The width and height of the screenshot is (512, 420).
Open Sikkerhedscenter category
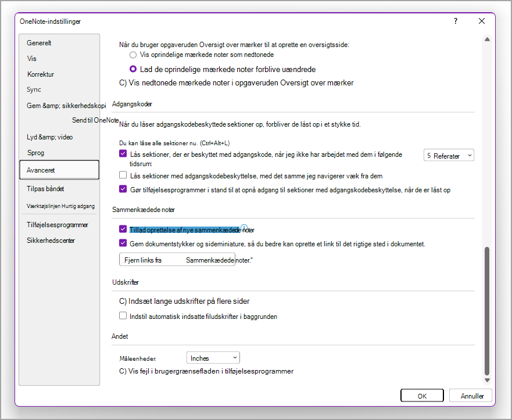(51, 240)
